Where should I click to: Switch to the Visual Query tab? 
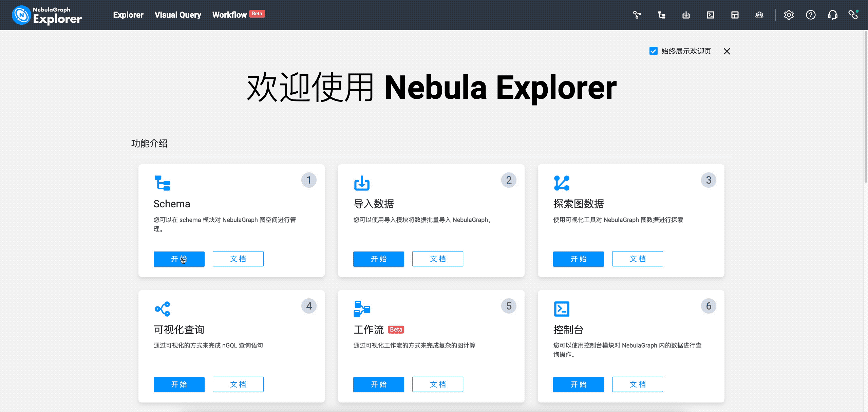tap(178, 15)
